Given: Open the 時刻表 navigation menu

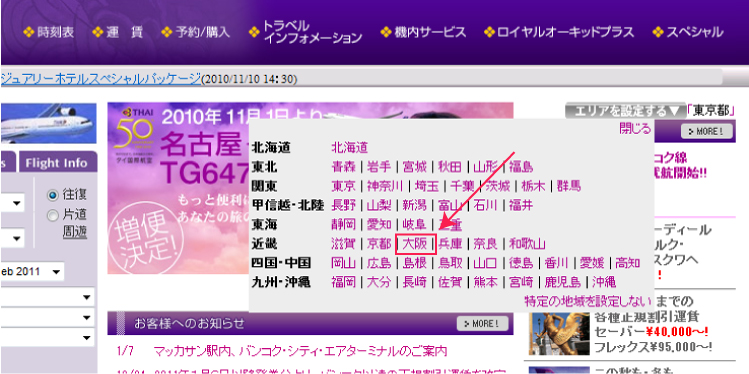Looking at the screenshot, I should pyautogui.click(x=49, y=32).
